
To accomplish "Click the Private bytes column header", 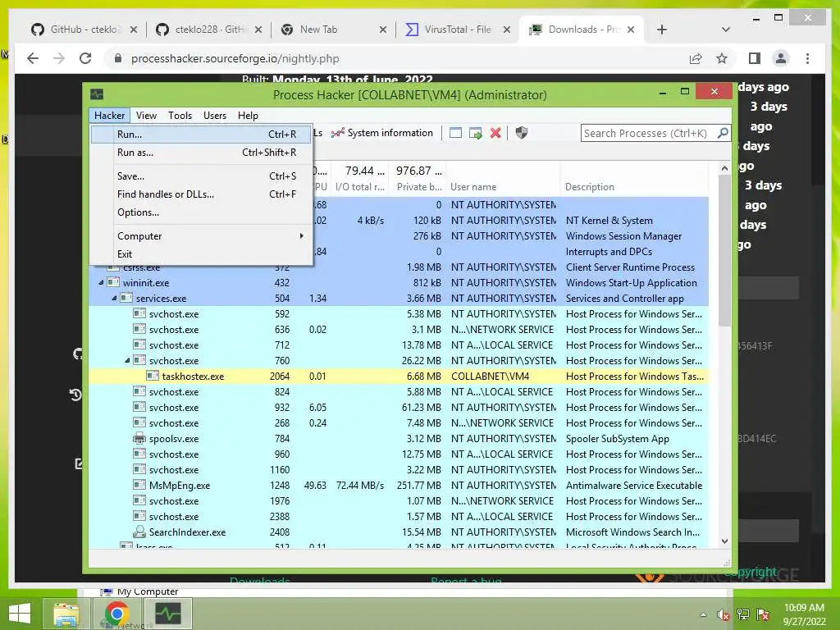I will point(419,187).
